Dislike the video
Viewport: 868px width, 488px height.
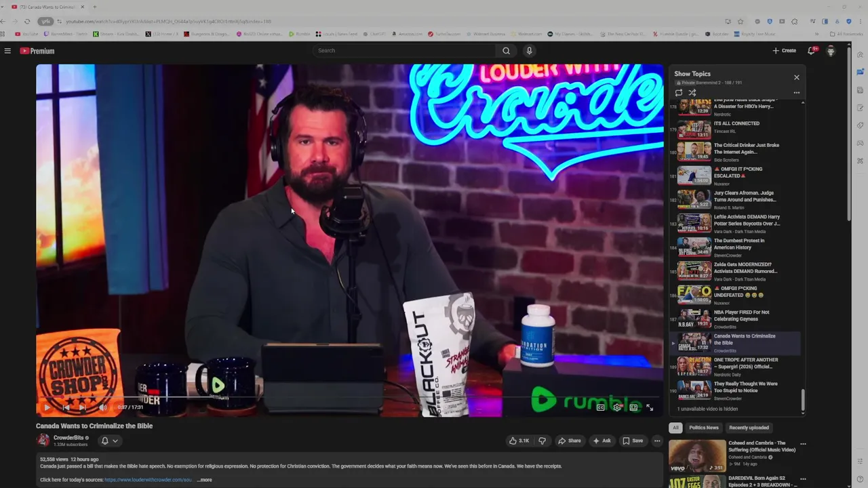pyautogui.click(x=542, y=441)
